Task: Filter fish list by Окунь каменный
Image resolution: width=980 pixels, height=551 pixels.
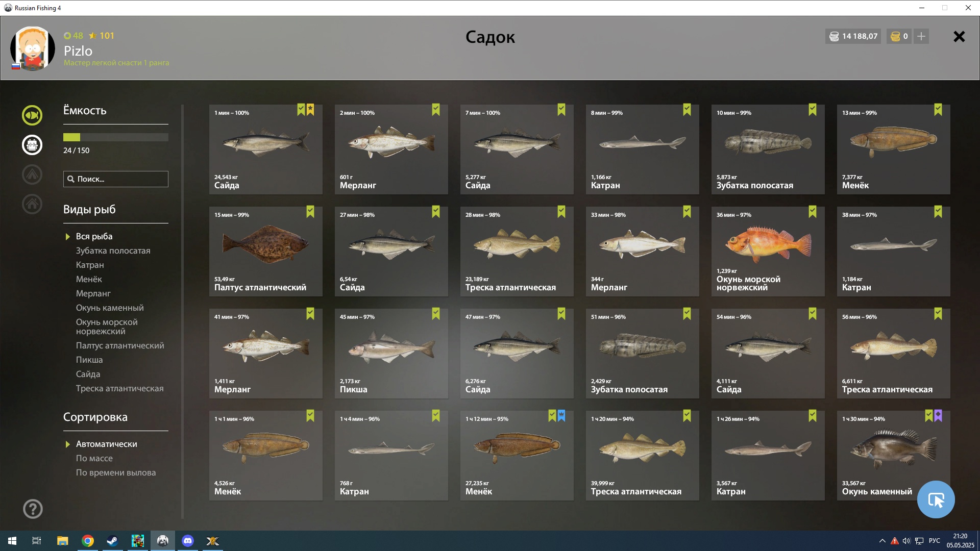Action: click(110, 308)
